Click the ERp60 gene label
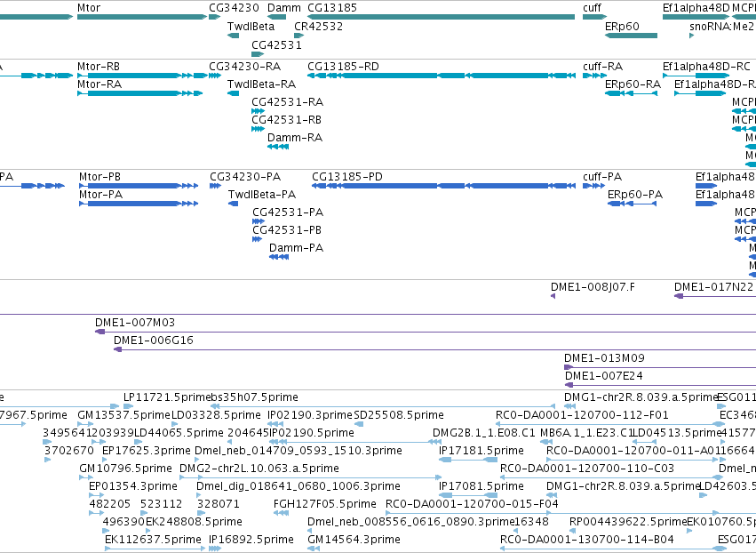This screenshot has width=756, height=553. [x=622, y=26]
